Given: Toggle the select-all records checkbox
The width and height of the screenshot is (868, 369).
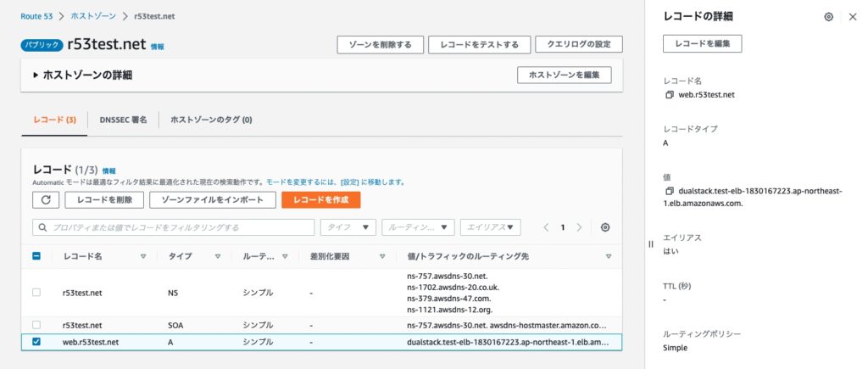Looking at the screenshot, I should [x=36, y=256].
